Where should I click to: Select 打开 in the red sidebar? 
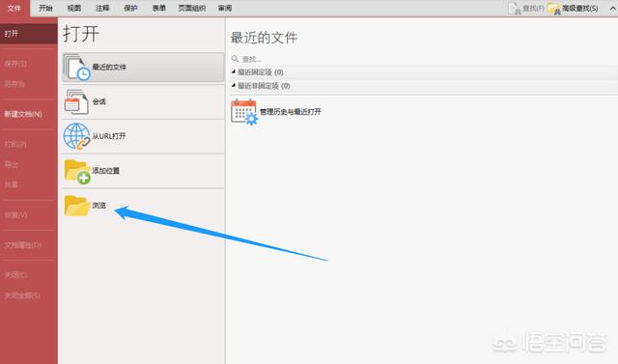(x=29, y=34)
